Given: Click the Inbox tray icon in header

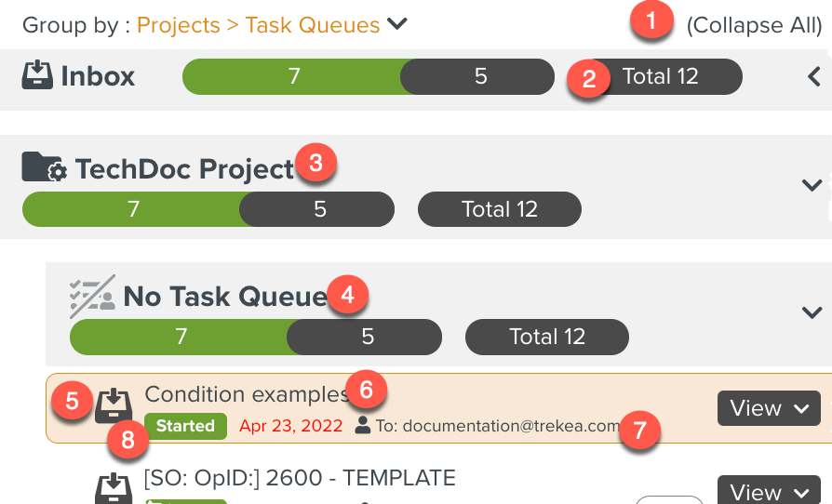Looking at the screenshot, I should [38, 76].
